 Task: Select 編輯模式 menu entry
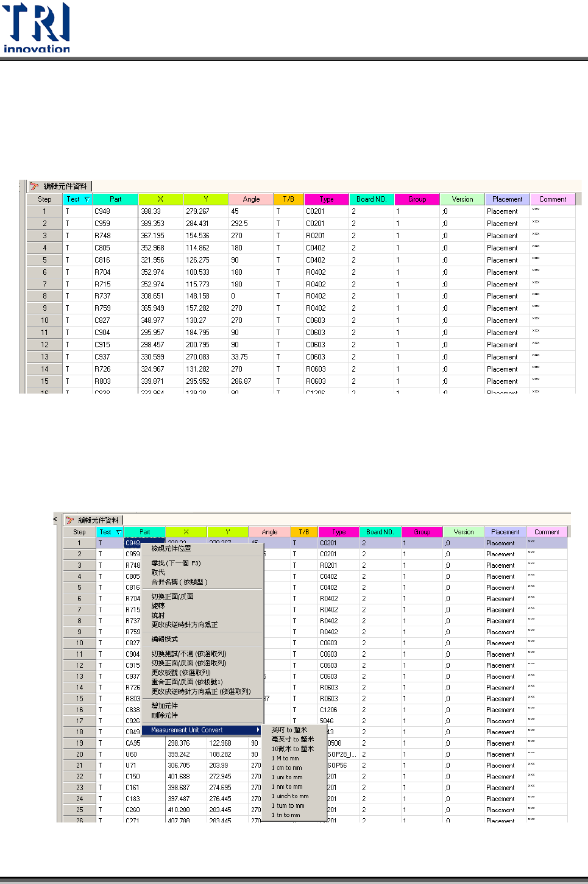point(165,639)
